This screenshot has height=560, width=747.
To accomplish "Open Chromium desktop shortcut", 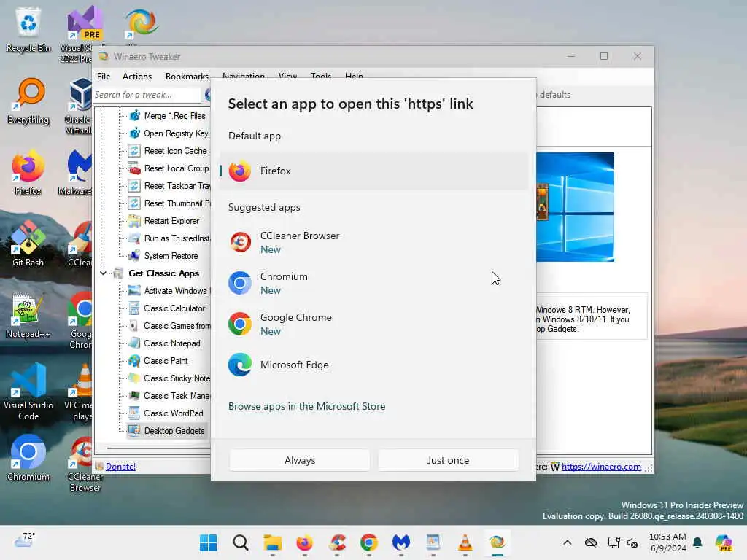I will pos(28,458).
